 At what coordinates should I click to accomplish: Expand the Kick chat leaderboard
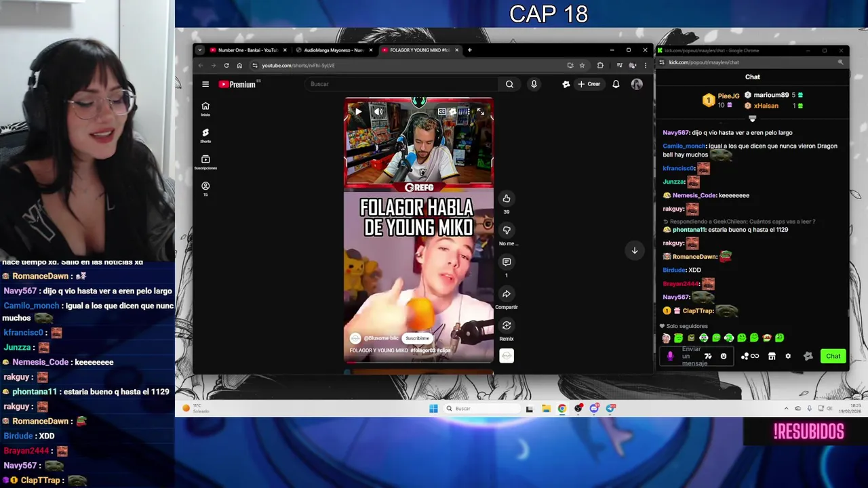752,119
